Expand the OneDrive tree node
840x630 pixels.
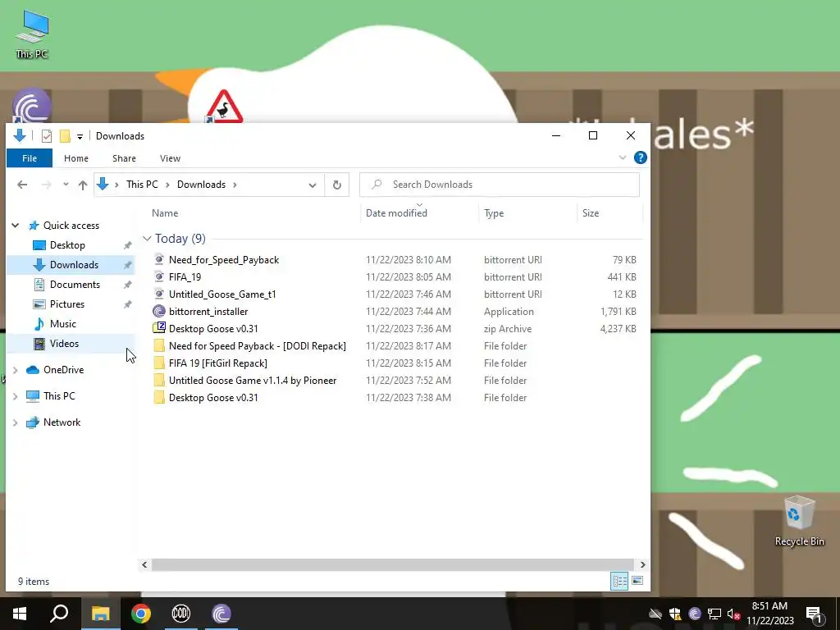16,370
